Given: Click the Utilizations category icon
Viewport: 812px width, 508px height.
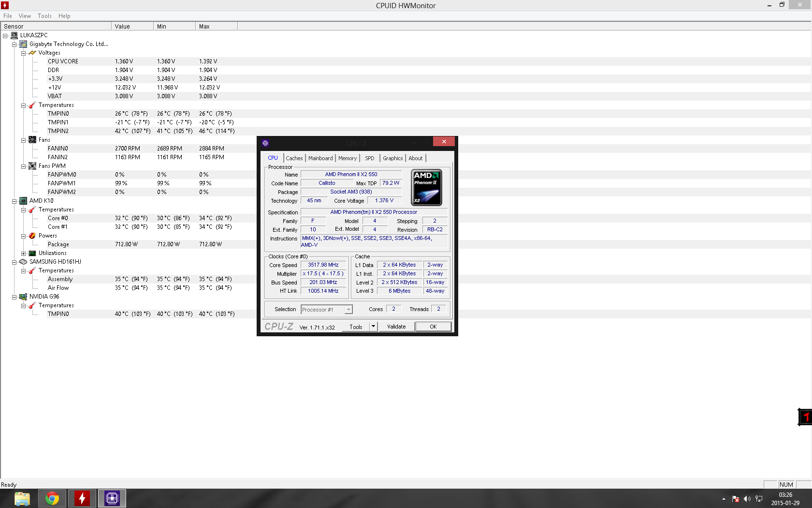Looking at the screenshot, I should coord(32,253).
